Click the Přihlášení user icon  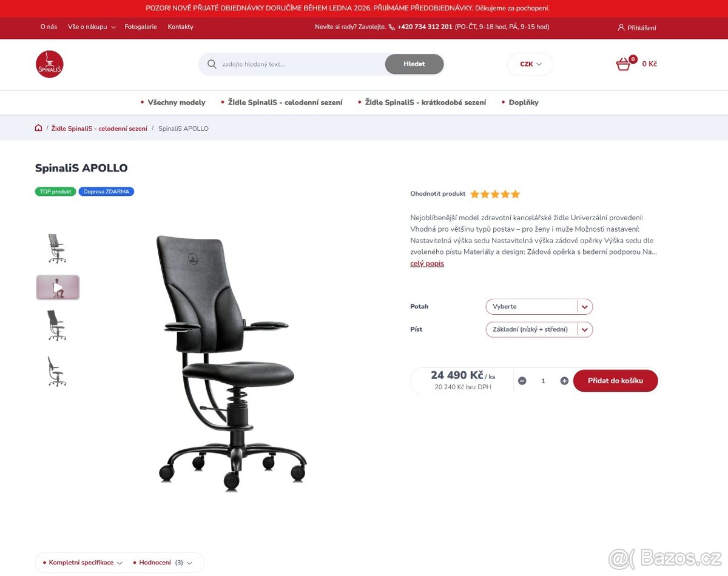(621, 27)
